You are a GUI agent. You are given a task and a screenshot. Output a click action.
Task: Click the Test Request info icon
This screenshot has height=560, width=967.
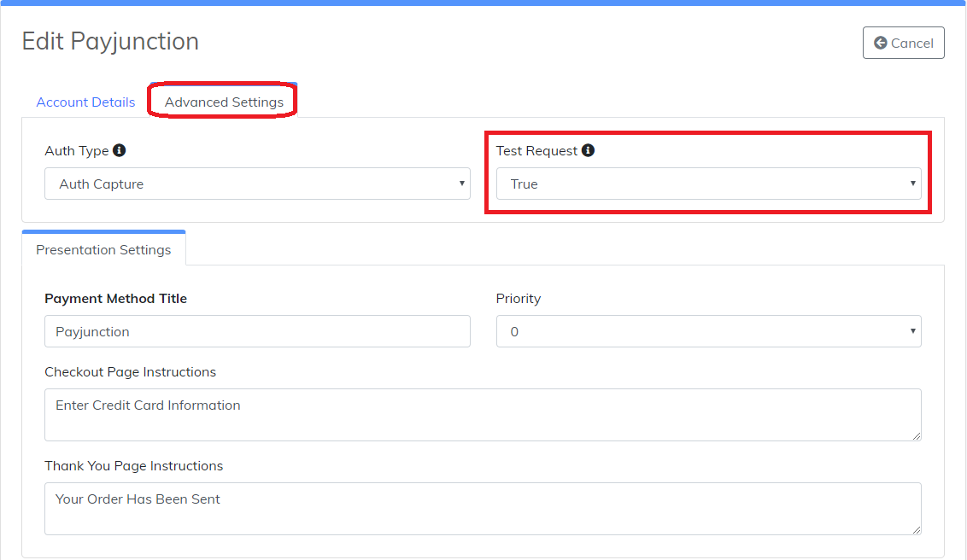pos(589,150)
